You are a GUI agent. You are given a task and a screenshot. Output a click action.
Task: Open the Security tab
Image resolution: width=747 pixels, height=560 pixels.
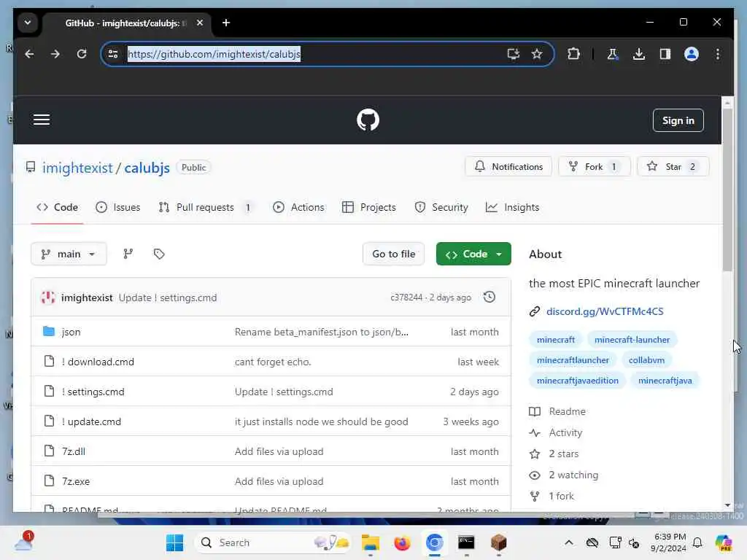[x=441, y=208]
